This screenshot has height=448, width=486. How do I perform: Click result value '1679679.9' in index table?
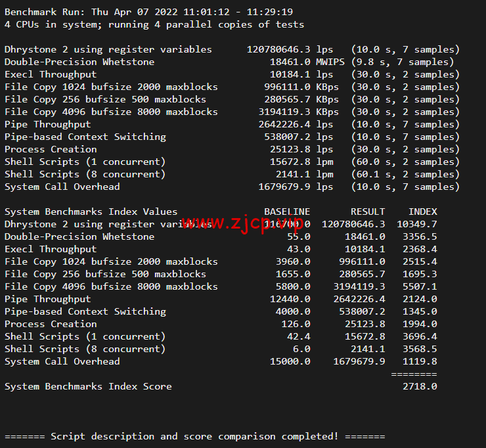359,361
